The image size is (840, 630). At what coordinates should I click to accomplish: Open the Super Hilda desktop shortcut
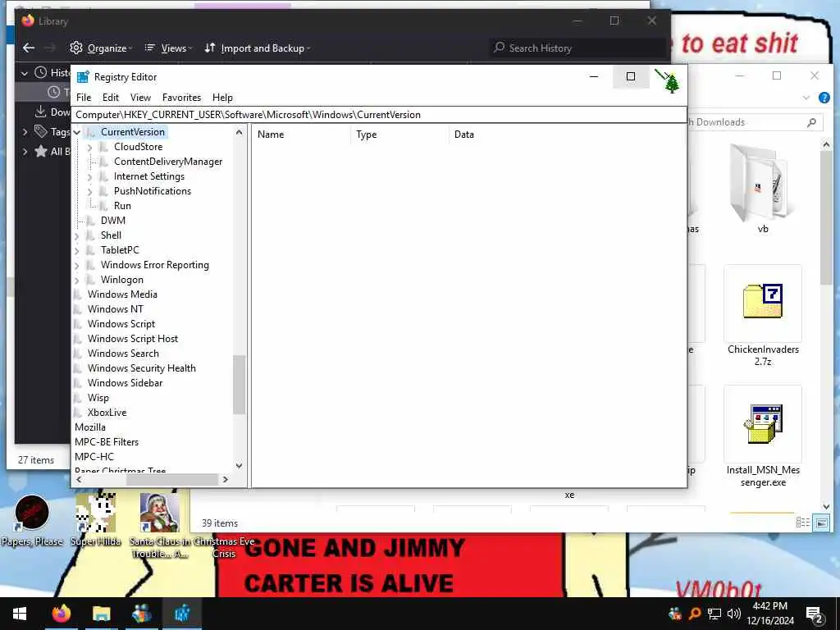[x=96, y=519]
